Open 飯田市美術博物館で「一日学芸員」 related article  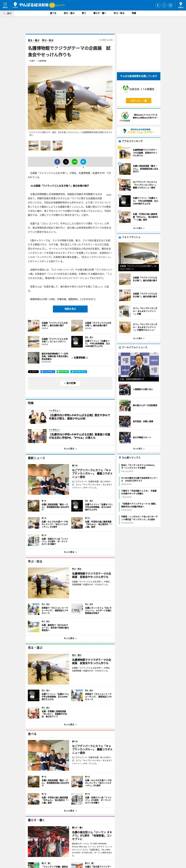pos(48,358)
